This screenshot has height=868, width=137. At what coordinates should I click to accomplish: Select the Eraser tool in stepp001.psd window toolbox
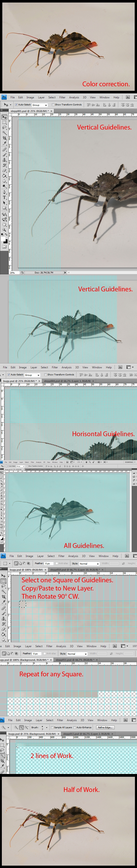click(4, 171)
